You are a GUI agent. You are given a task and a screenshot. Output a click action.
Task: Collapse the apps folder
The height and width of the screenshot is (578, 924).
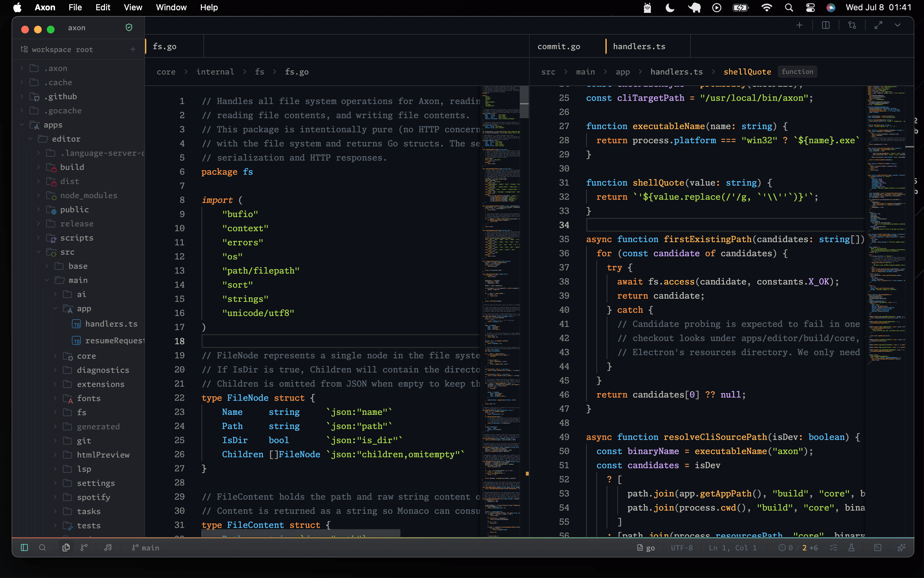coord(22,125)
